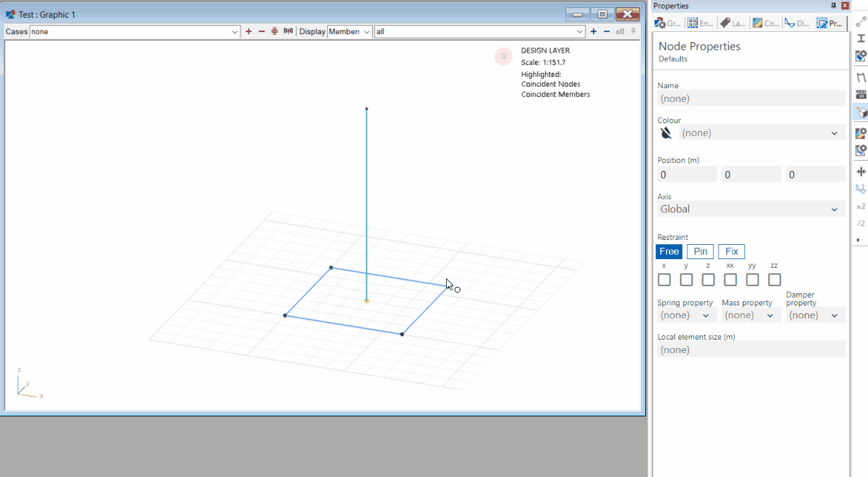The height and width of the screenshot is (477, 868).
Task: Enable the x restraint checkbox
Action: (x=664, y=280)
